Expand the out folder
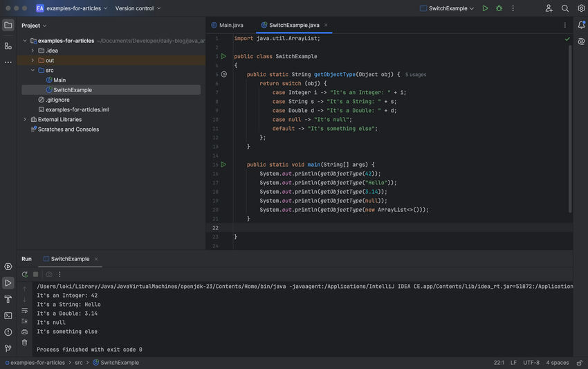 click(33, 60)
